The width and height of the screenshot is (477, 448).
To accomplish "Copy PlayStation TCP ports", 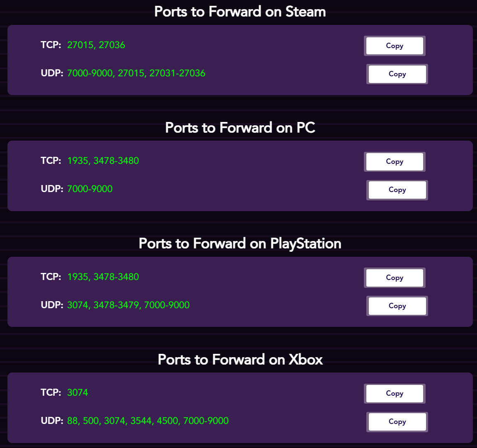I will point(395,278).
